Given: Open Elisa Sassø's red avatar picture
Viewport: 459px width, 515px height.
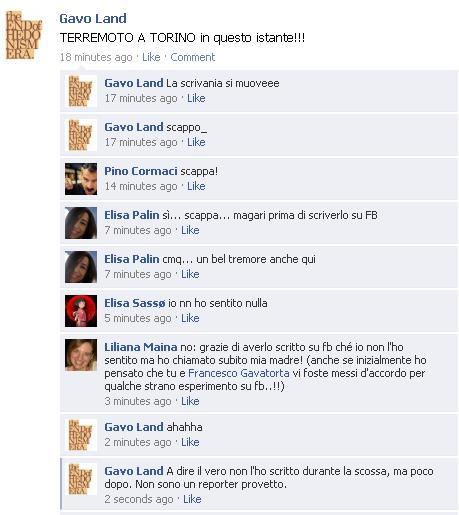Looking at the screenshot, I should tap(81, 311).
